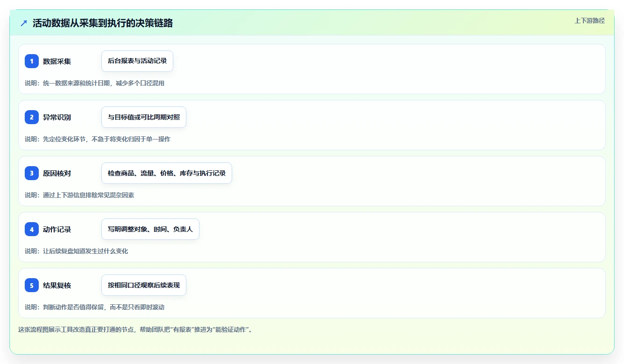The width and height of the screenshot is (624, 364).
Task: Click the step 3 number badge
Action: [32, 173]
